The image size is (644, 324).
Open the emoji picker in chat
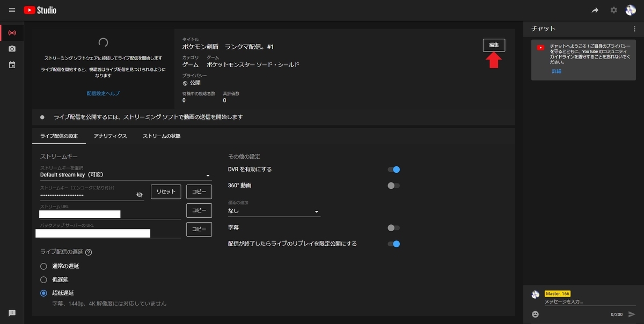pos(535,314)
